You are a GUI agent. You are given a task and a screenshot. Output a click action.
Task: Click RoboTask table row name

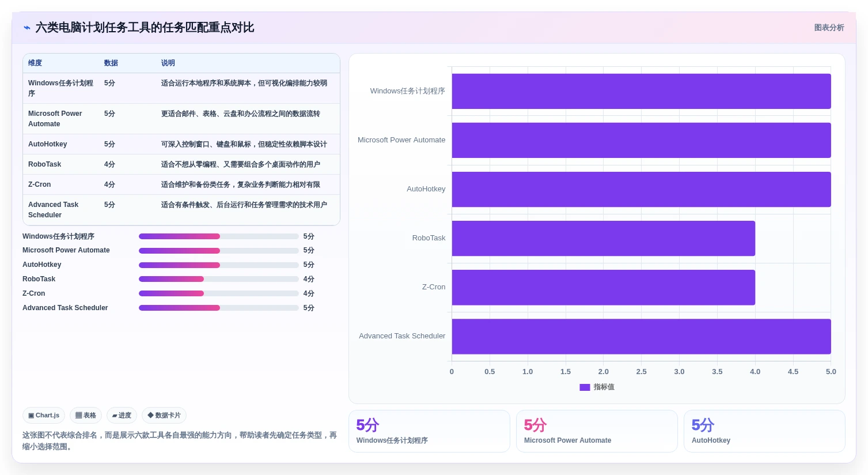(45, 164)
